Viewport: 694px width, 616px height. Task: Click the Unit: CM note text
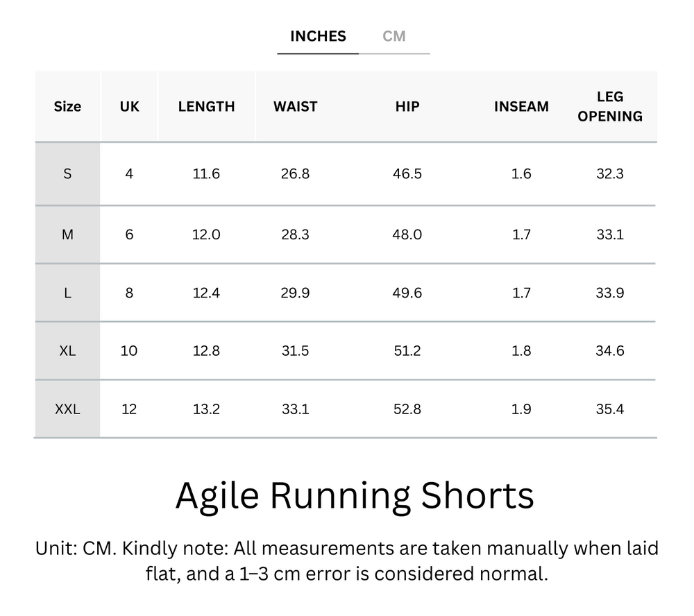347,563
